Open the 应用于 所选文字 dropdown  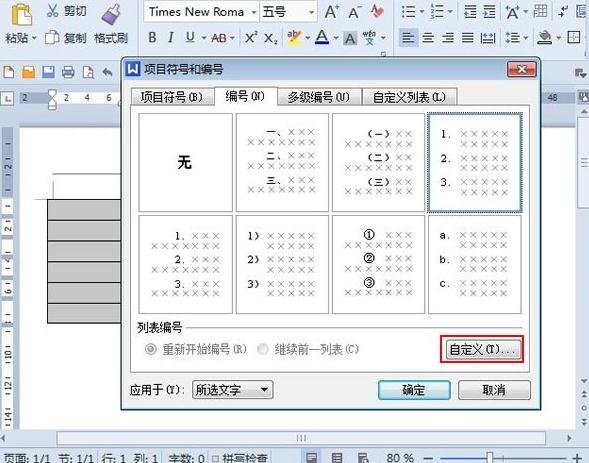click(x=232, y=389)
